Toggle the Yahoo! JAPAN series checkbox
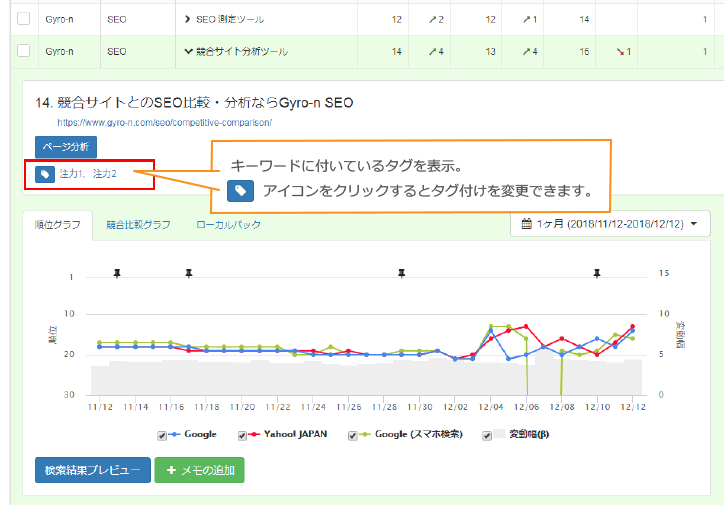This screenshot has width=724, height=505. 242,435
